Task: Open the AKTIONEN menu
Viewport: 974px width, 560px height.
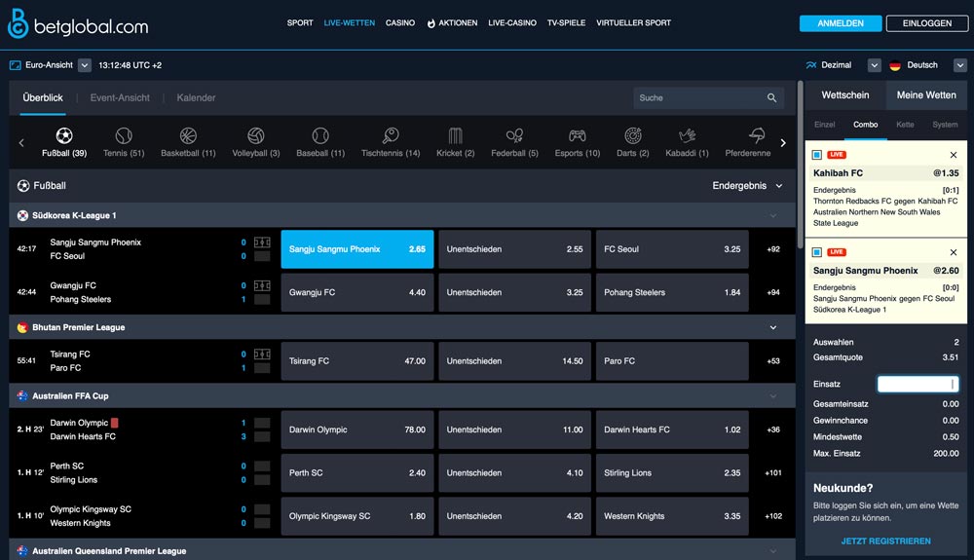Action: [x=452, y=23]
